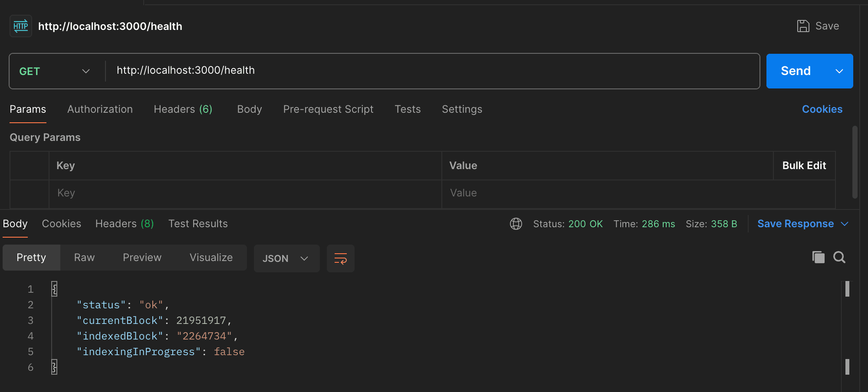Click Bulk Edit for query params

804,166
